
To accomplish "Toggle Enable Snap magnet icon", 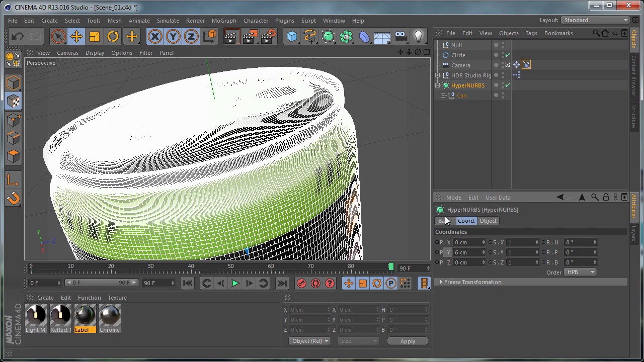I will [x=13, y=198].
